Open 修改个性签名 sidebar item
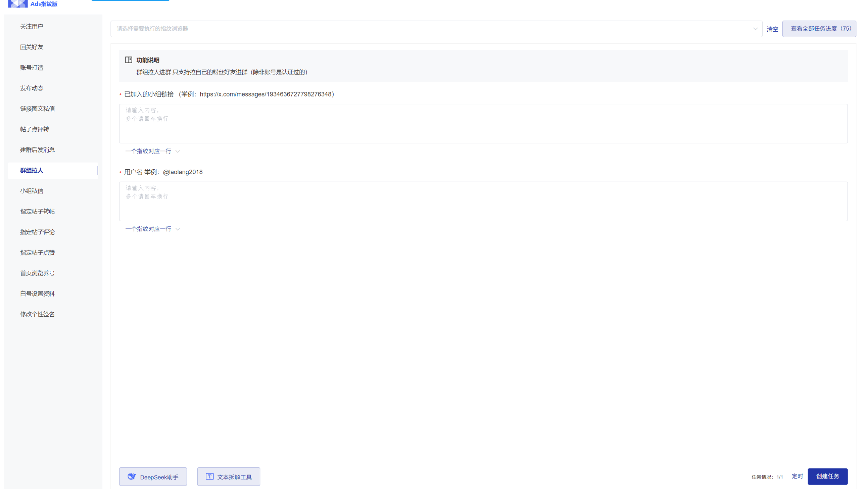This screenshot has height=489, width=868. click(x=37, y=315)
